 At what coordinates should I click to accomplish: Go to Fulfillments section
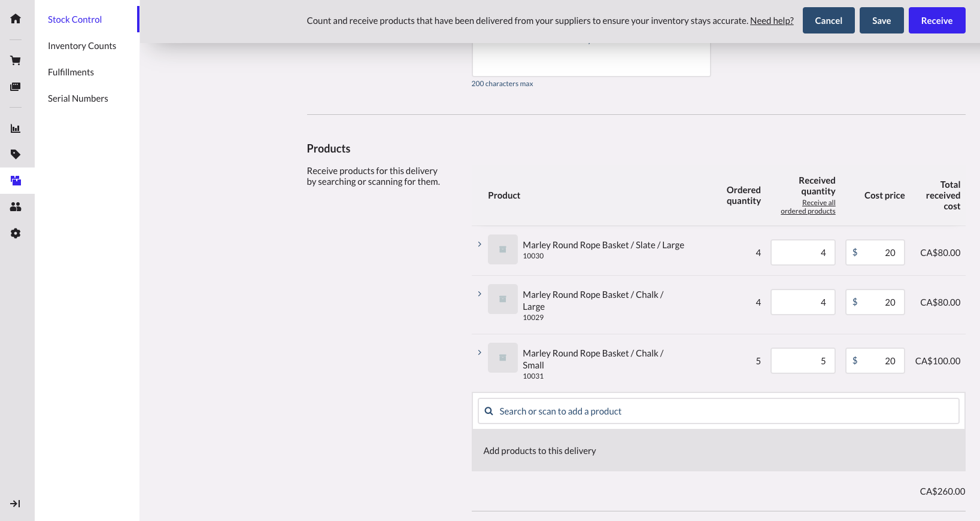coord(71,72)
